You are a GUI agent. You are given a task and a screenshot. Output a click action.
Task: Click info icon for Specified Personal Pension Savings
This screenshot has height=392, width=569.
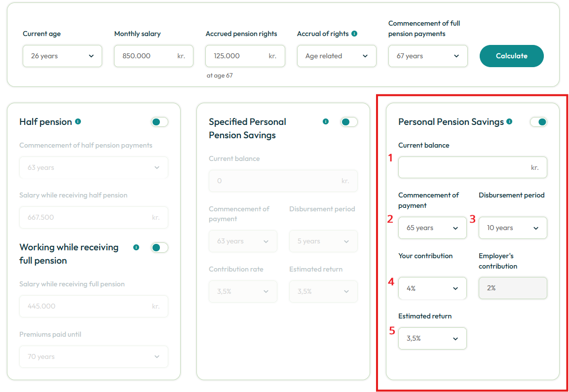pos(326,121)
